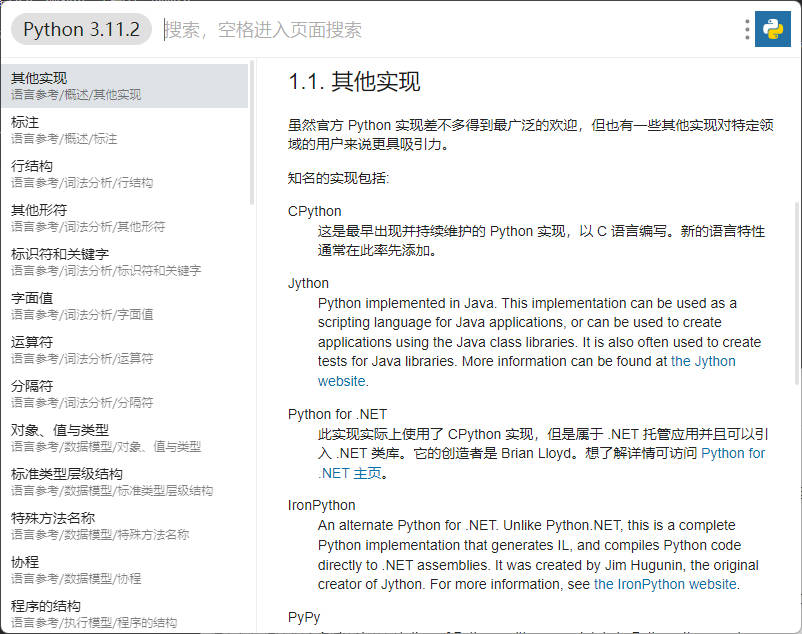
Task: Click the 1.1. 其他实现 page heading
Action: pyautogui.click(x=354, y=82)
